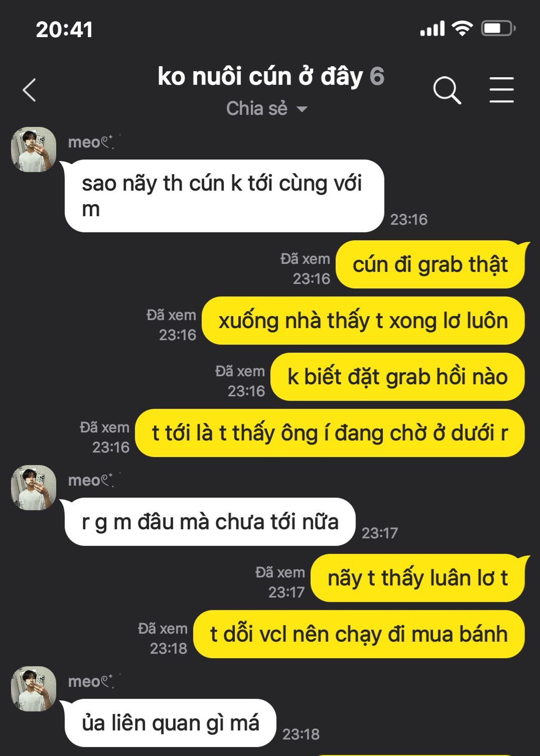Expand the Chia sẻ dropdown arrow
The image size is (540, 756).
(x=302, y=109)
